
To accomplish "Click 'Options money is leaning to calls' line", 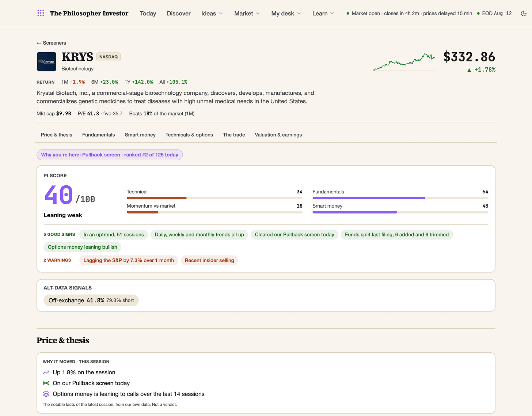I will pos(129,394).
